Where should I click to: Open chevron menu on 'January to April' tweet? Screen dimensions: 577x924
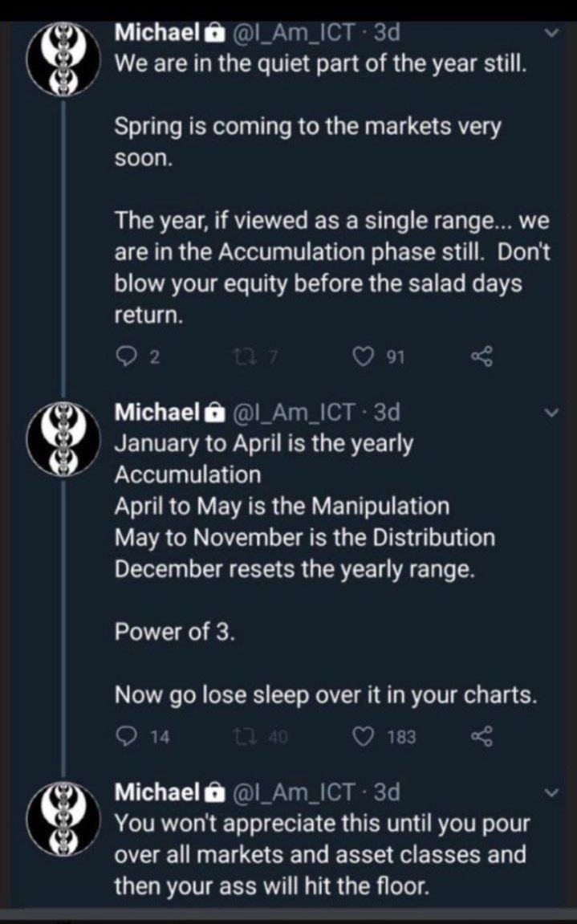[551, 413]
